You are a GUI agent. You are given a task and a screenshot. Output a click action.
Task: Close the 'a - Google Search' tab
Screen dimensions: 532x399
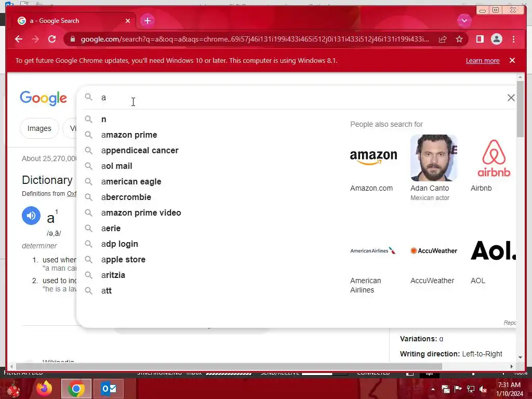[128, 21]
